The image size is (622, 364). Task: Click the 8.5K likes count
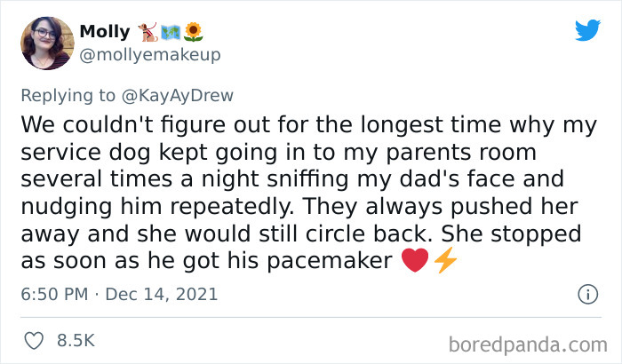75,340
